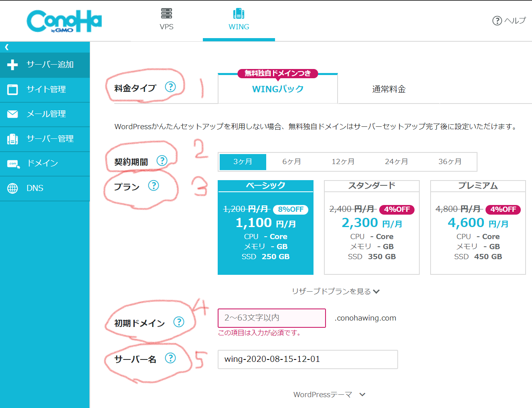Focus the サーバー名 input field
The image size is (532, 408).
308,359
